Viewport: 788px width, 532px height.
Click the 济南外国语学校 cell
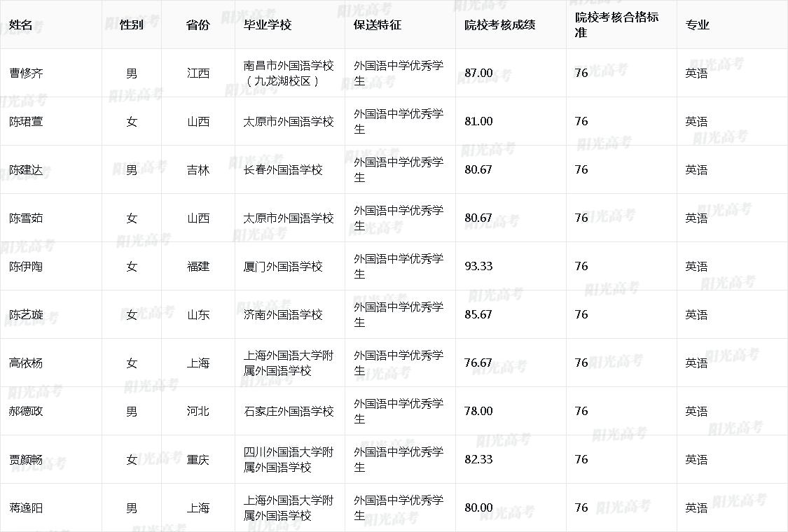[283, 314]
